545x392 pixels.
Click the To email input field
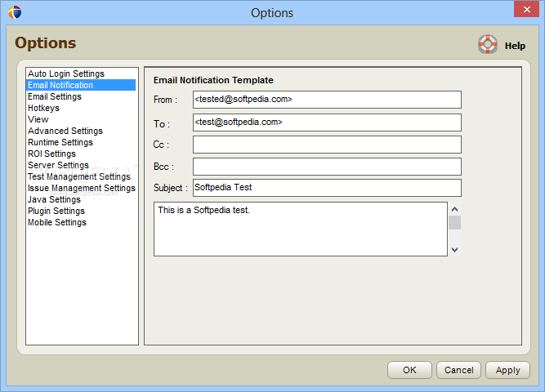point(327,122)
